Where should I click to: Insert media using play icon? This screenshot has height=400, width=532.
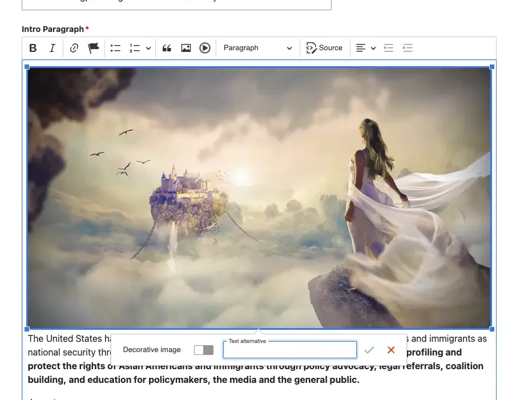point(205,48)
